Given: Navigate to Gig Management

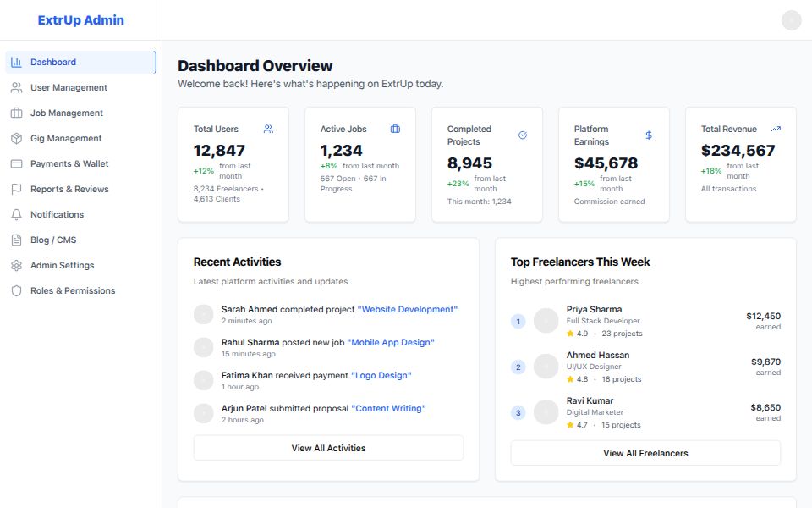Looking at the screenshot, I should 81,138.
